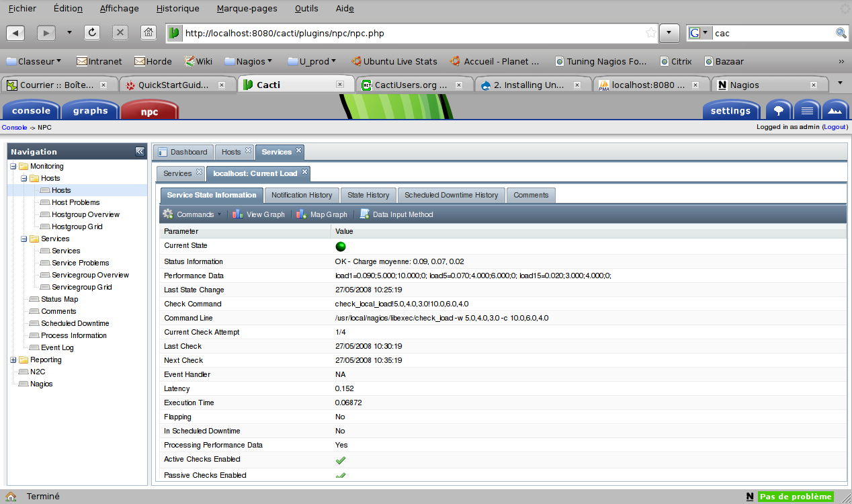852x504 pixels.
Task: Collapse the Monitoring tree node
Action: [13, 166]
